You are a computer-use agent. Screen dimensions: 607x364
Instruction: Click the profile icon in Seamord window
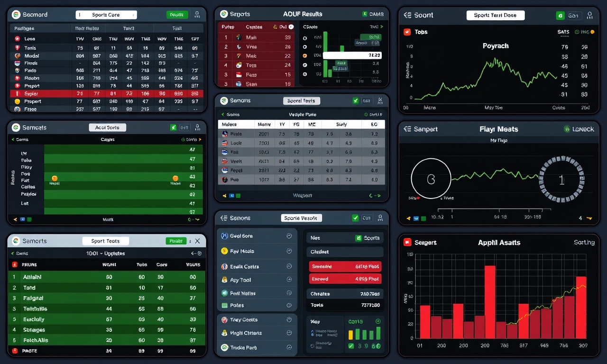point(196,15)
